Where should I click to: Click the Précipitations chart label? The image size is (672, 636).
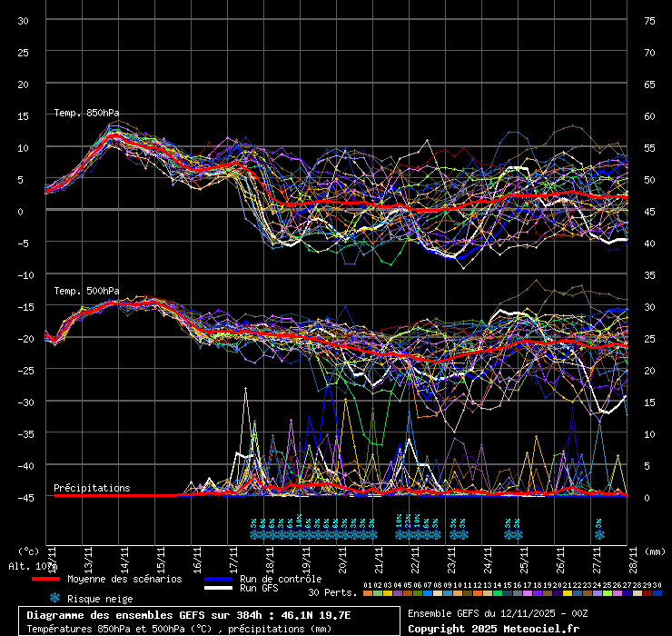point(92,488)
